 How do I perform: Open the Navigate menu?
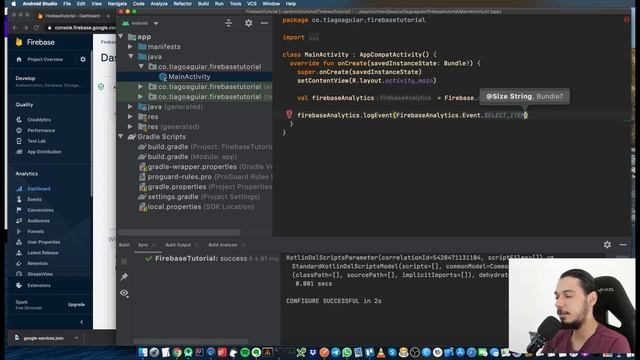tap(117, 4)
